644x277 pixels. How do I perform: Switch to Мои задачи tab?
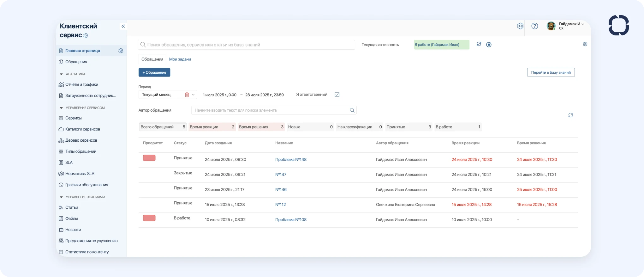pyautogui.click(x=180, y=59)
